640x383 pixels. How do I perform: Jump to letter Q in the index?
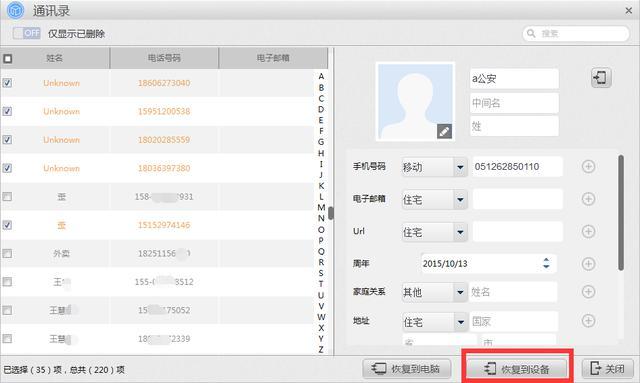(x=321, y=251)
